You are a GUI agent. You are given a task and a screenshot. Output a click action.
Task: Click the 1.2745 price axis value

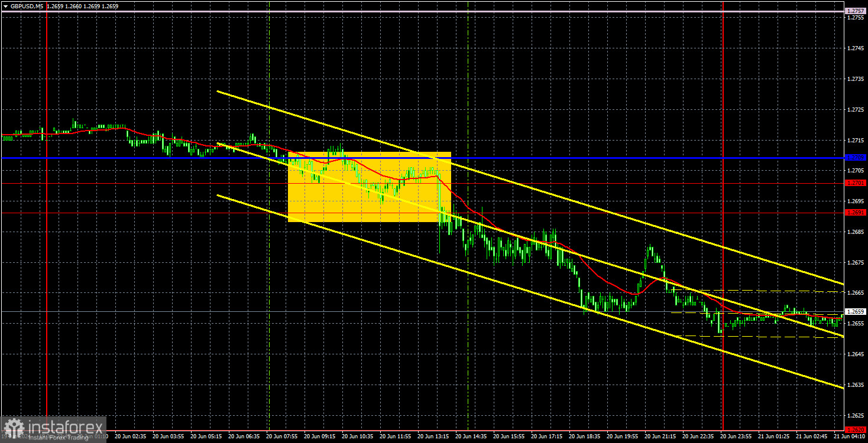[856, 48]
